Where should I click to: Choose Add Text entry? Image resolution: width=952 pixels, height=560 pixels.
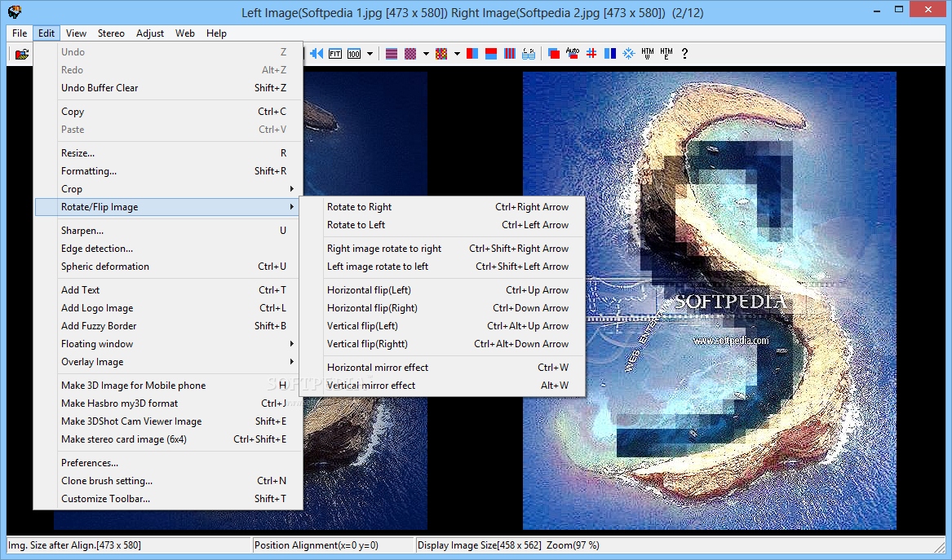[168, 290]
